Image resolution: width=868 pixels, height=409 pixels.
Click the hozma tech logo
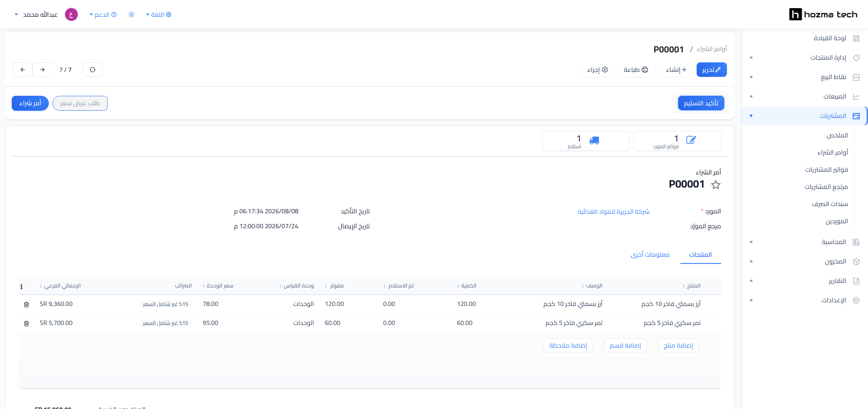[x=823, y=14]
